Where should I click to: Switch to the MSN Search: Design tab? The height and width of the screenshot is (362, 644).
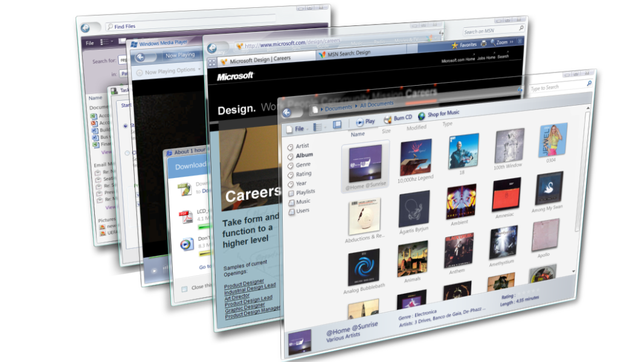pos(347,54)
